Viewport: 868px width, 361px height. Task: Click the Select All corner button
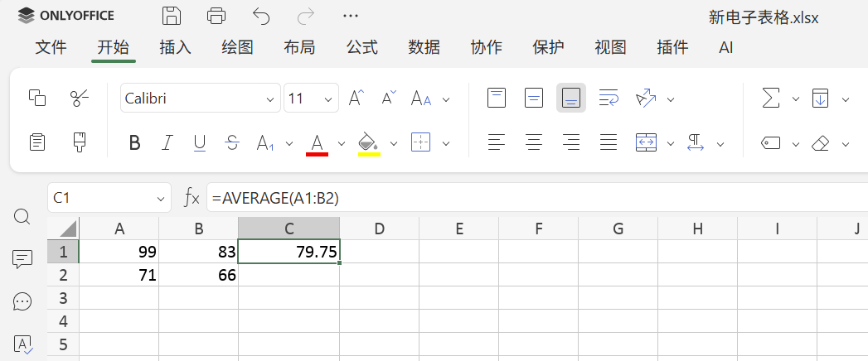click(63, 229)
